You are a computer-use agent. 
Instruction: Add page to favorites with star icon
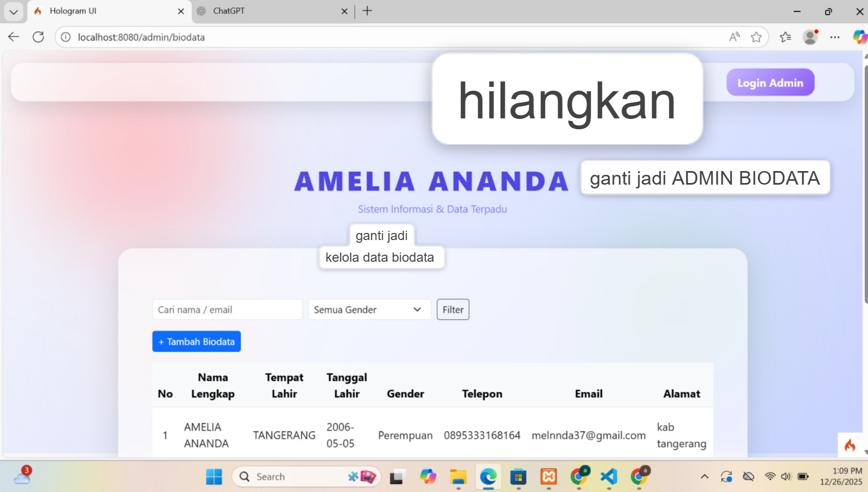pyautogui.click(x=756, y=37)
